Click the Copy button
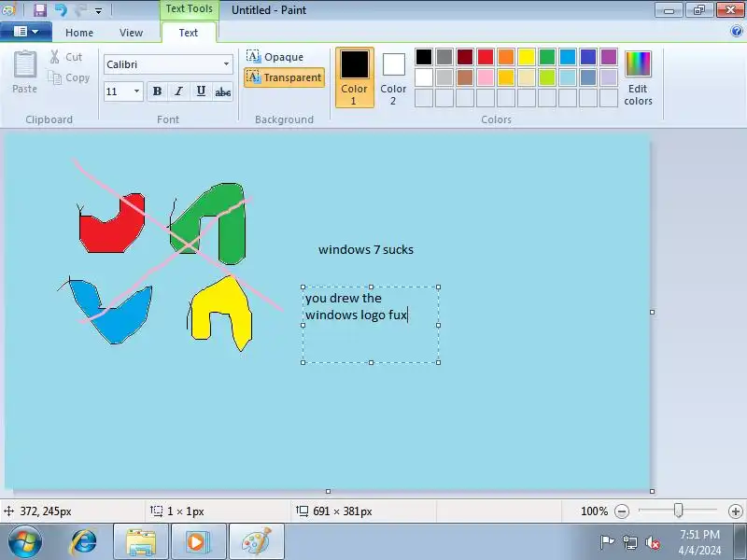 click(x=68, y=77)
